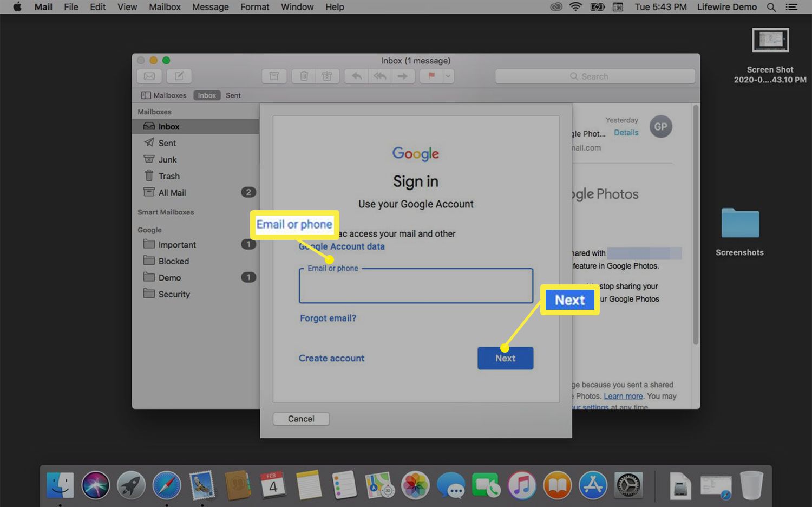Click the Spotlight search magnifier icon
Image resolution: width=812 pixels, height=507 pixels.
tap(771, 7)
